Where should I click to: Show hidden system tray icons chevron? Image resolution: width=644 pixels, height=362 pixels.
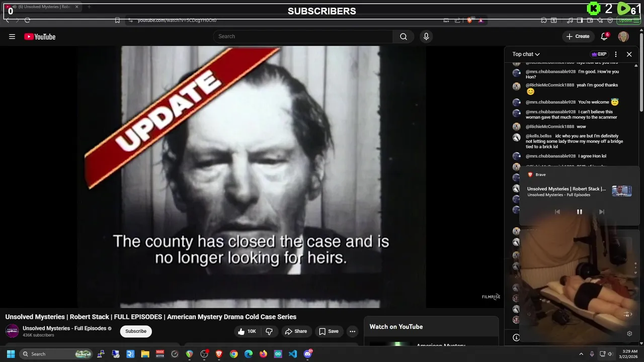[x=581, y=354]
